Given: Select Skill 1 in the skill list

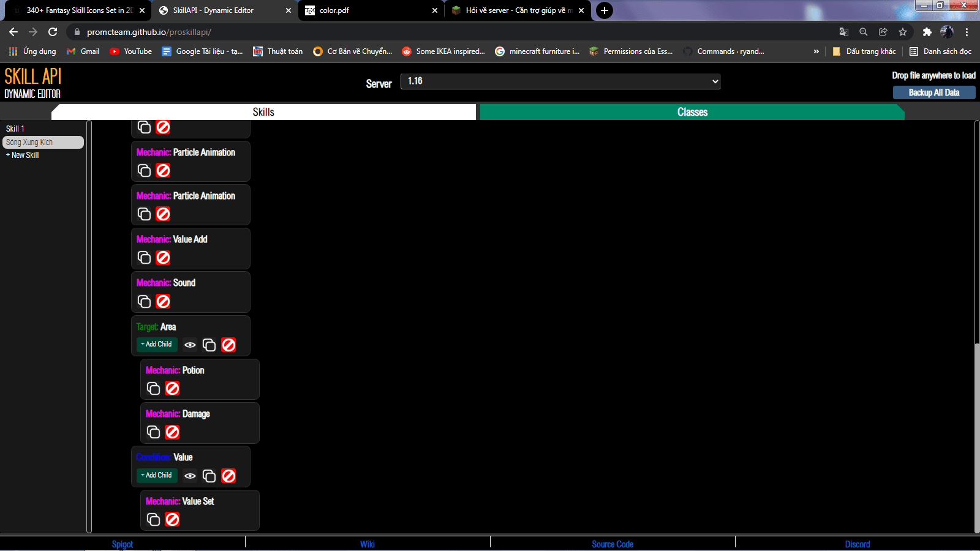Looking at the screenshot, I should click(15, 129).
